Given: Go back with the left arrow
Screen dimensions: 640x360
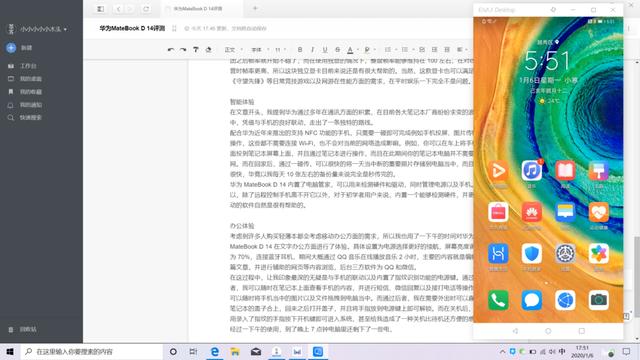Looking at the screenshot, I should coord(118,9).
